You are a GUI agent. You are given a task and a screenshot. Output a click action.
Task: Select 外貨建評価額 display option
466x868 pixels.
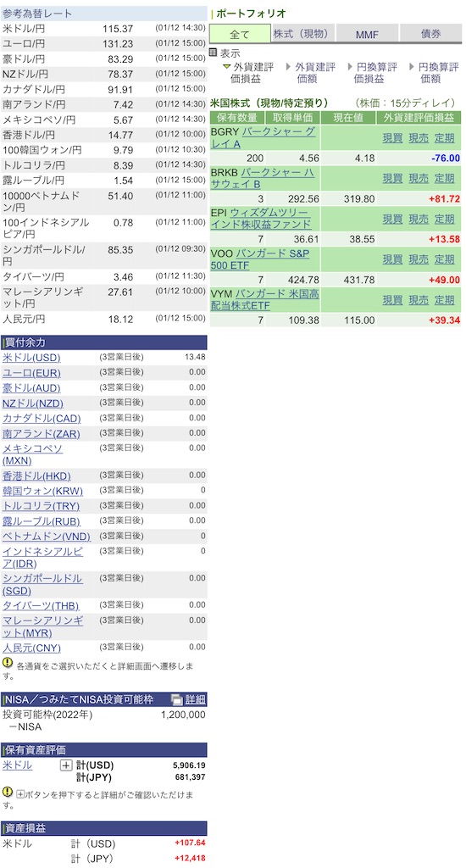pyautogui.click(x=315, y=73)
